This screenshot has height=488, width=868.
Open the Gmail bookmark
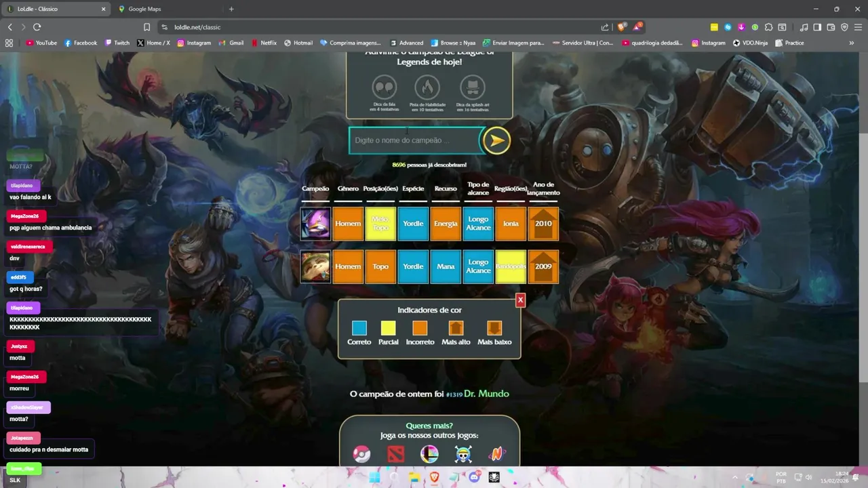231,43
